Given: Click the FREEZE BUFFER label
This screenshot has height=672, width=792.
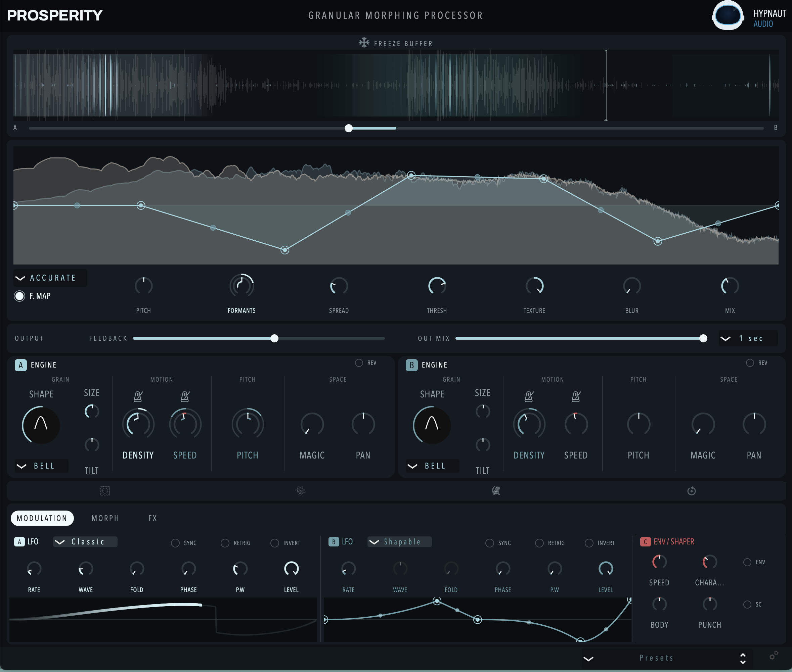Looking at the screenshot, I should pos(403,43).
